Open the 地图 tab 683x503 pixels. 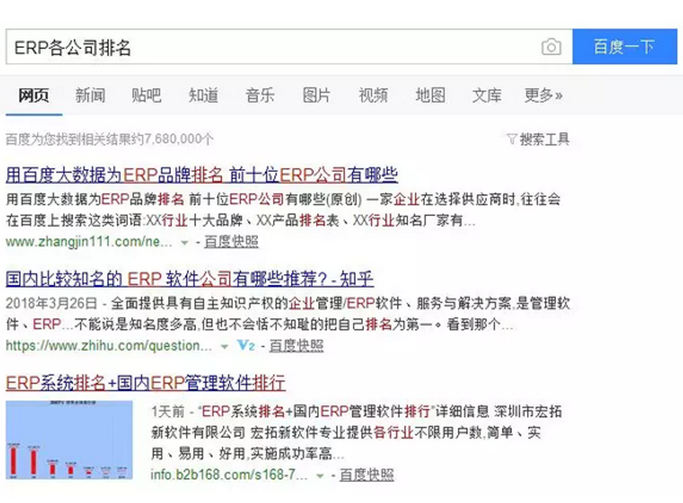point(430,95)
